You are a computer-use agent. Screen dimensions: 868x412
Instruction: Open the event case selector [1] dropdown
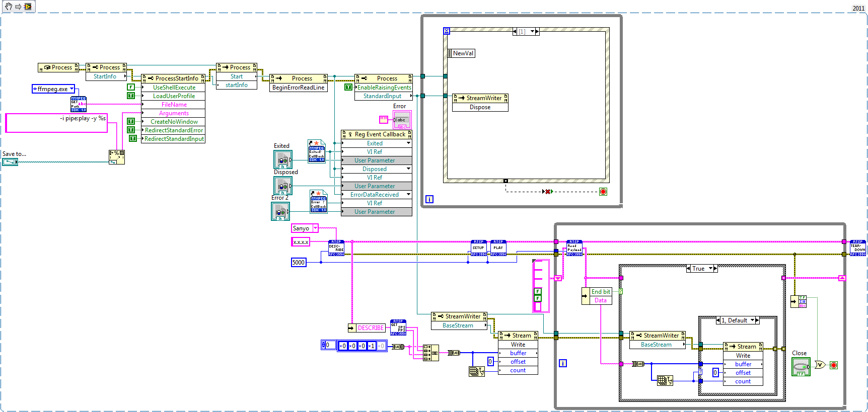[532, 31]
